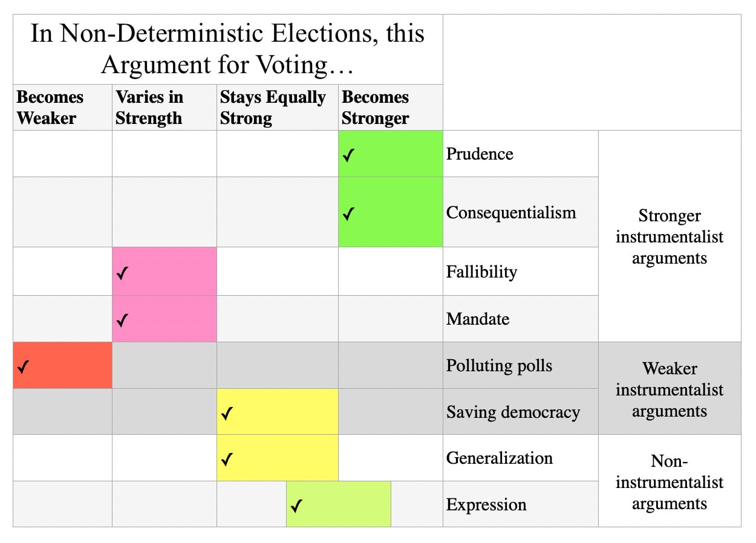The width and height of the screenshot is (756, 543).
Task: Click the "Varies in Strength" column header
Action: click(149, 108)
